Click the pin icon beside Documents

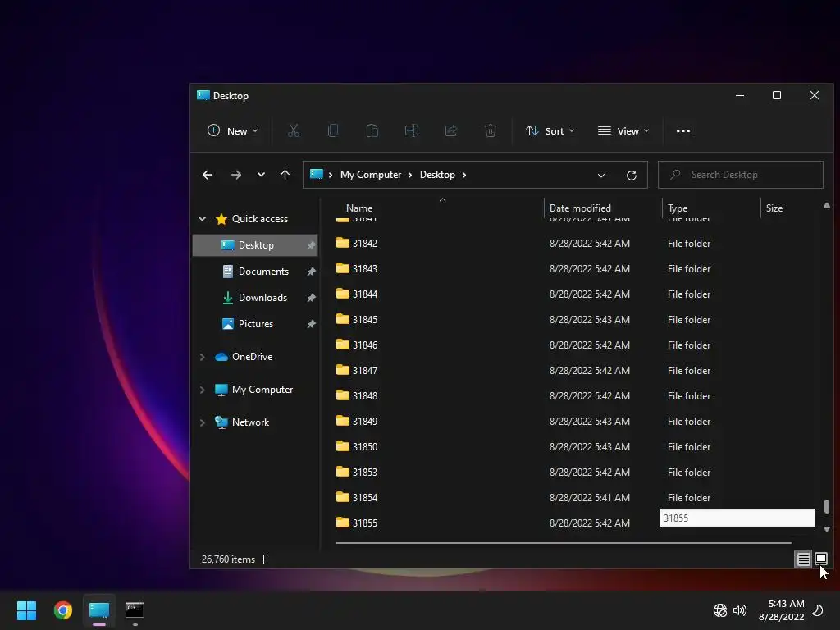(x=311, y=272)
